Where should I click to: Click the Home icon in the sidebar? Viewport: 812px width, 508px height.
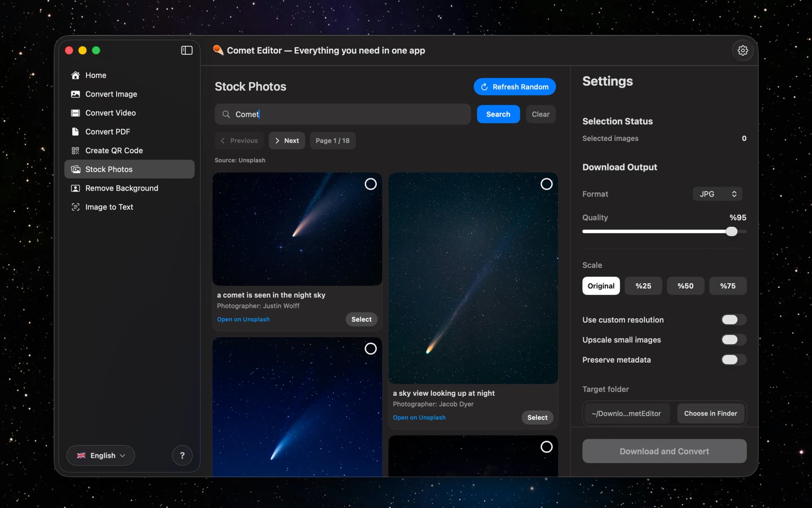(75, 75)
